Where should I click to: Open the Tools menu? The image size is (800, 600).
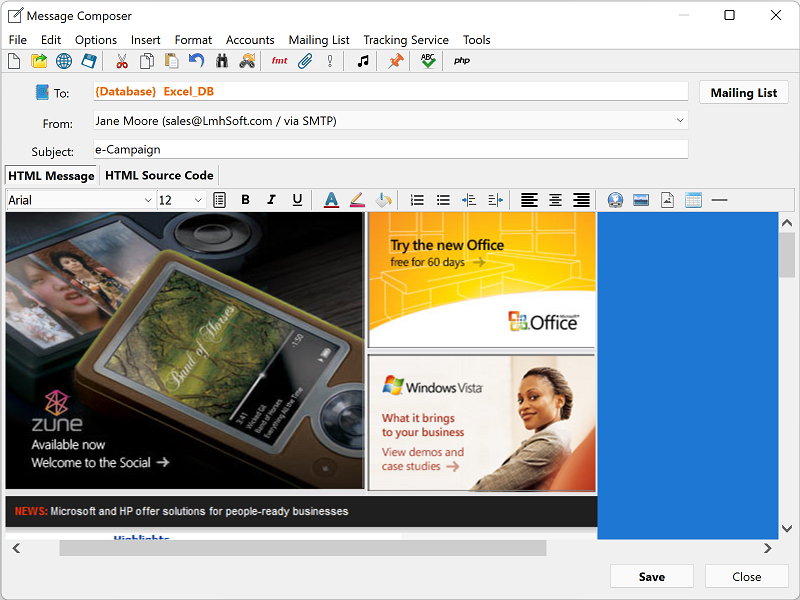[x=477, y=40]
